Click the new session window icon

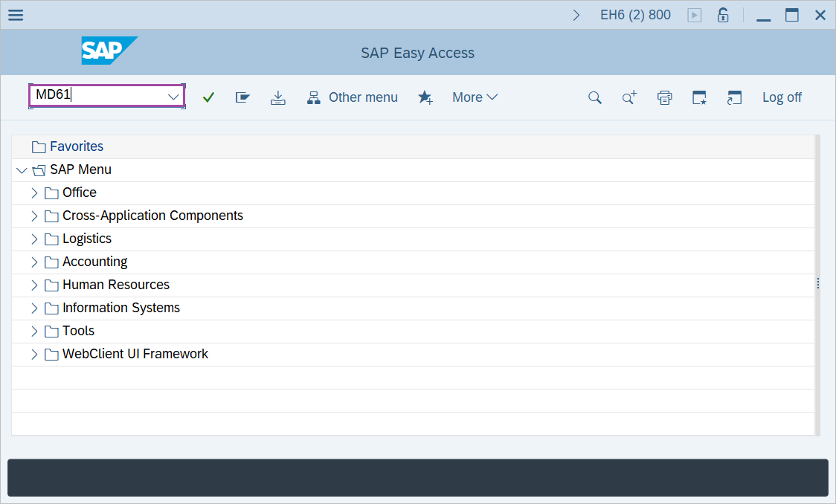click(734, 97)
